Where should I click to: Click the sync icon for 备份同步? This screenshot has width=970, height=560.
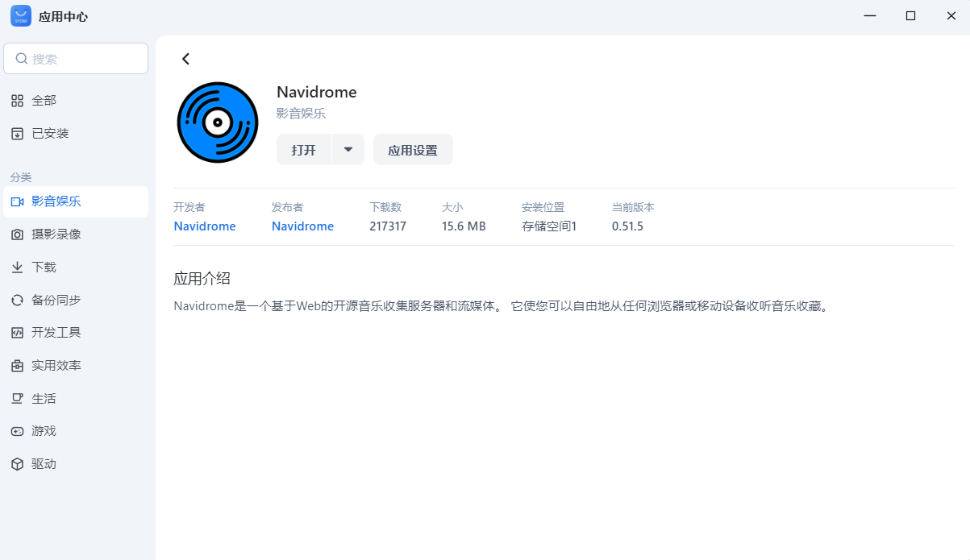coord(17,301)
